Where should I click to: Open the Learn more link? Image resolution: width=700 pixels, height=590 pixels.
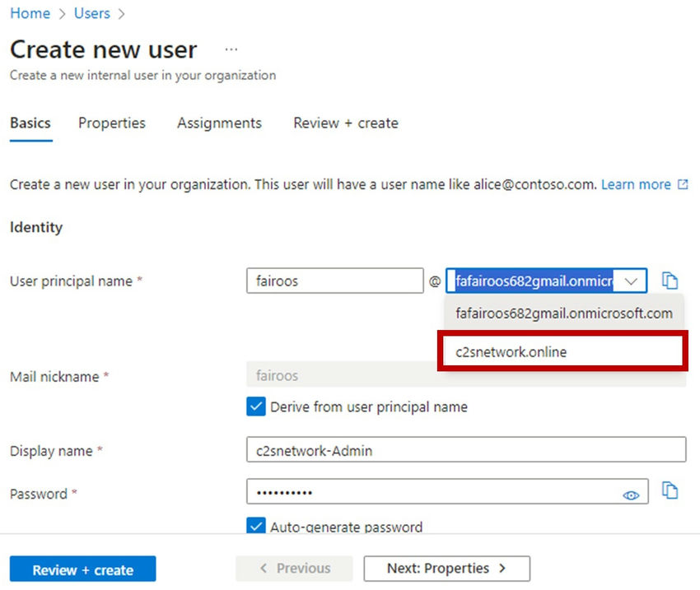(x=635, y=185)
